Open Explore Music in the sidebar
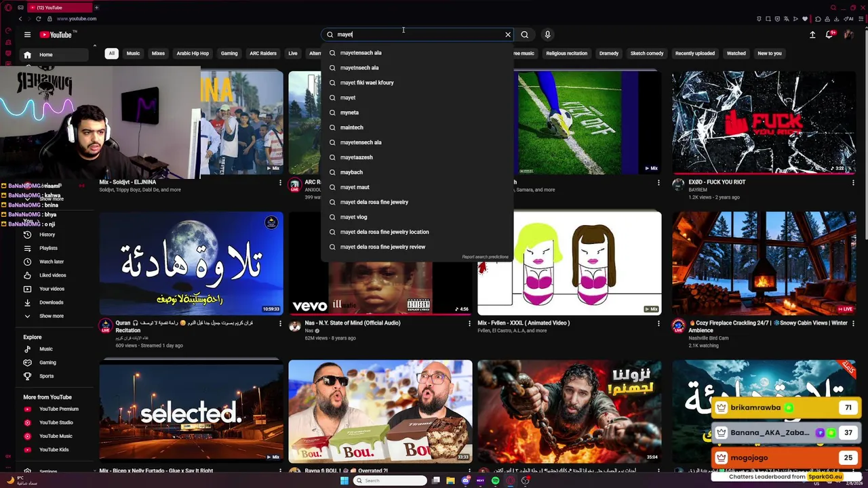This screenshot has width=868, height=488. point(46,349)
